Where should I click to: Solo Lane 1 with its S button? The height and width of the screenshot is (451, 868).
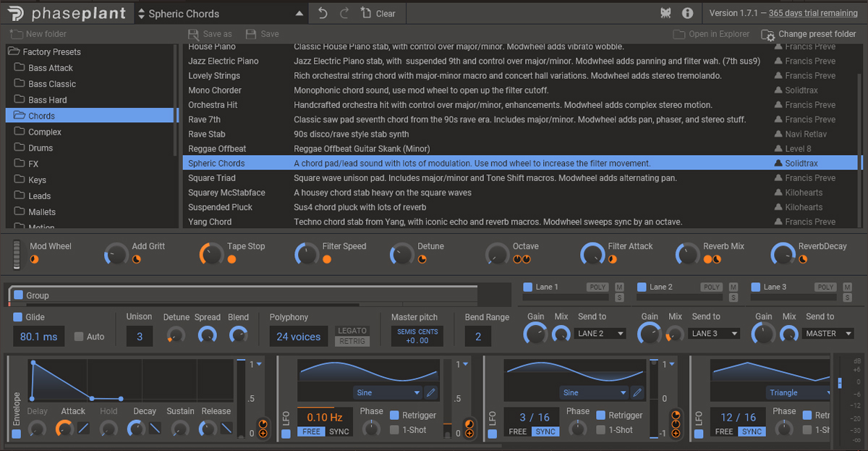click(x=619, y=298)
